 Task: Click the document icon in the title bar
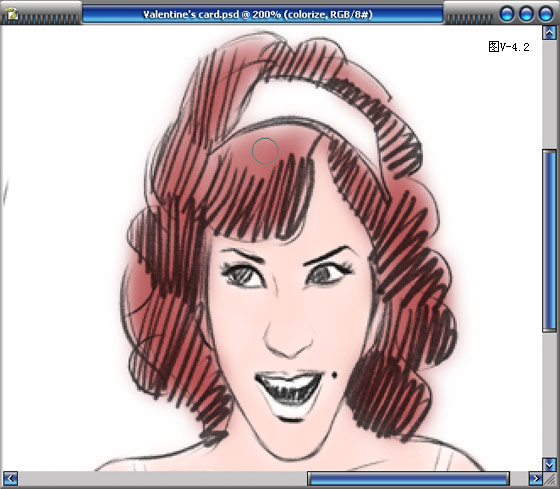click(12, 14)
